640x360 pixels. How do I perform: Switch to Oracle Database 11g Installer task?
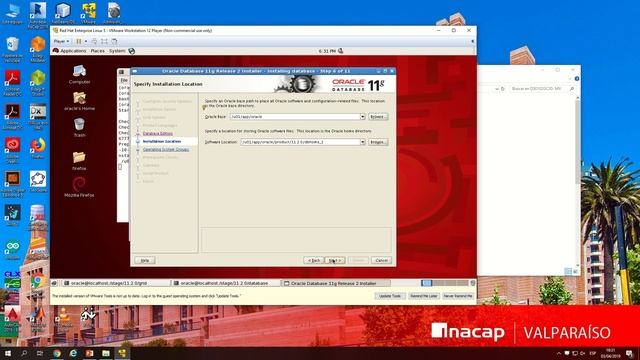point(336,283)
